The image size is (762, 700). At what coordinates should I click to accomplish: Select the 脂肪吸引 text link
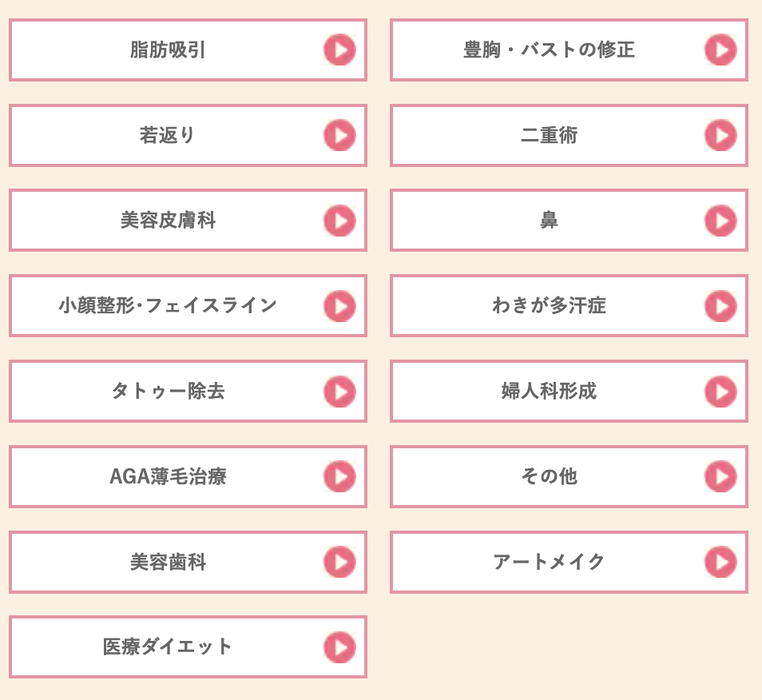pos(168,50)
